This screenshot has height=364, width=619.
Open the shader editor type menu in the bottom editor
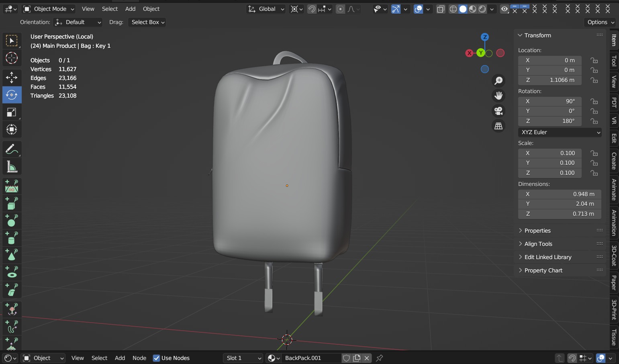pyautogui.click(x=10, y=358)
